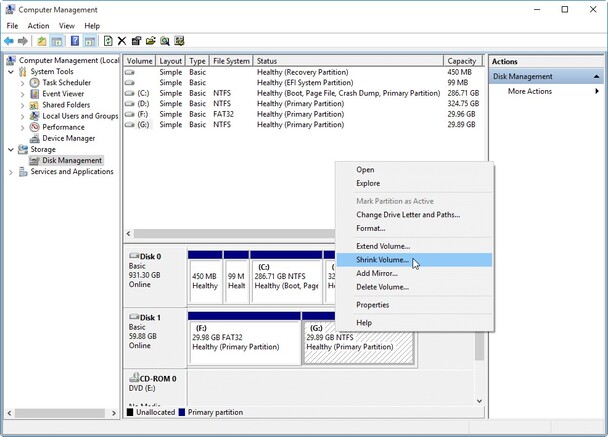608x437 pixels.
Task: Click the Back arrow in toolbar
Action: pos(9,41)
